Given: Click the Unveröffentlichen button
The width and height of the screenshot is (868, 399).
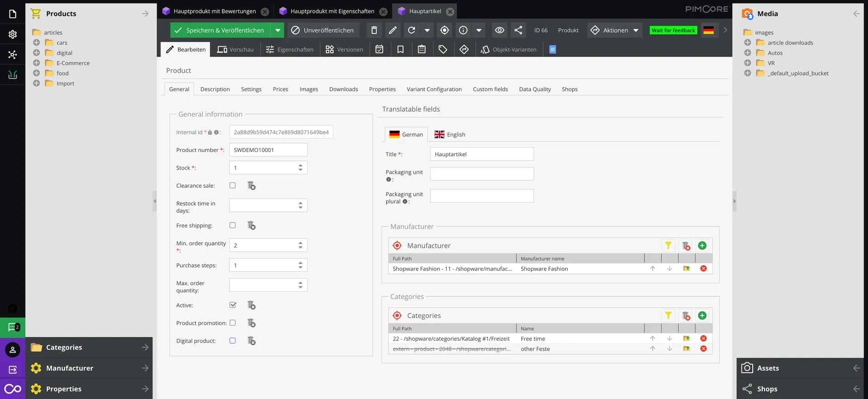Looking at the screenshot, I should pyautogui.click(x=323, y=30).
